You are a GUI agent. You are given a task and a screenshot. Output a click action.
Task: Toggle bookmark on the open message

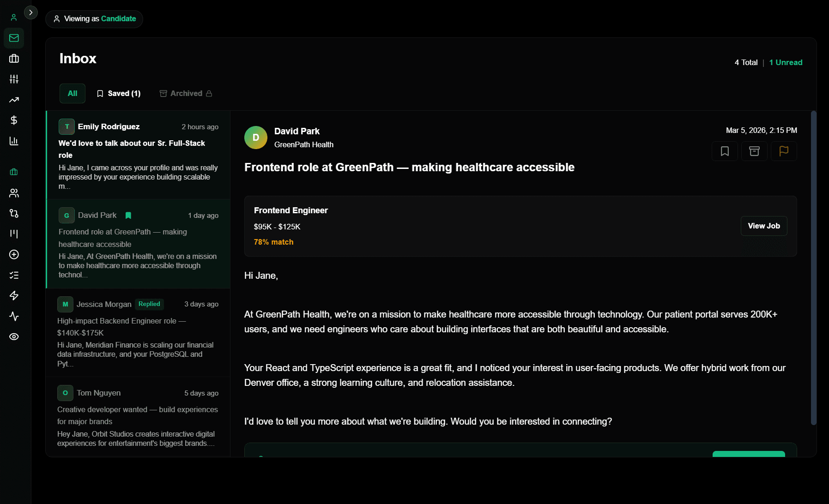725,151
